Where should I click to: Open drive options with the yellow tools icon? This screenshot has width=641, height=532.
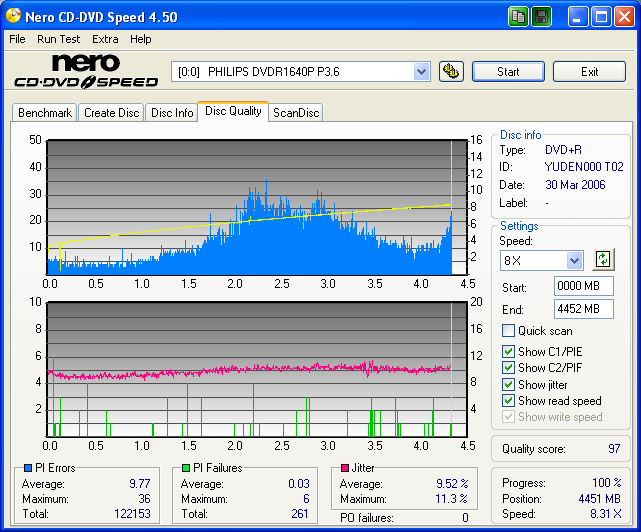click(451, 72)
